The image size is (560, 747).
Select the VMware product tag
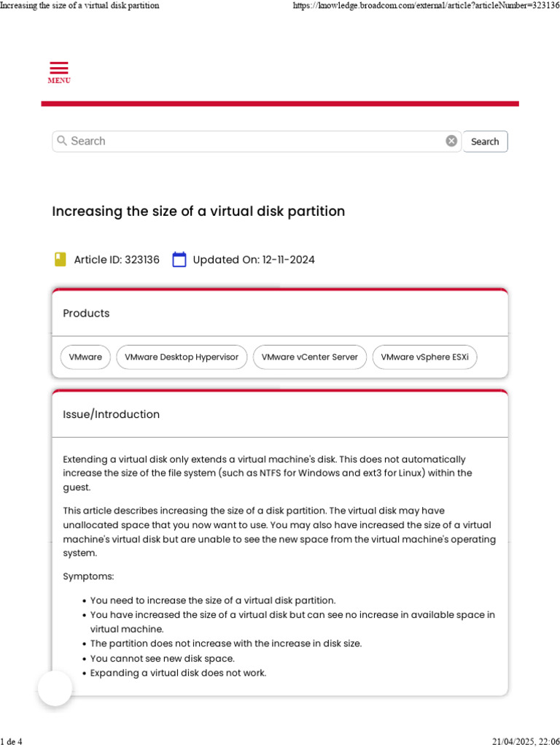(x=85, y=357)
